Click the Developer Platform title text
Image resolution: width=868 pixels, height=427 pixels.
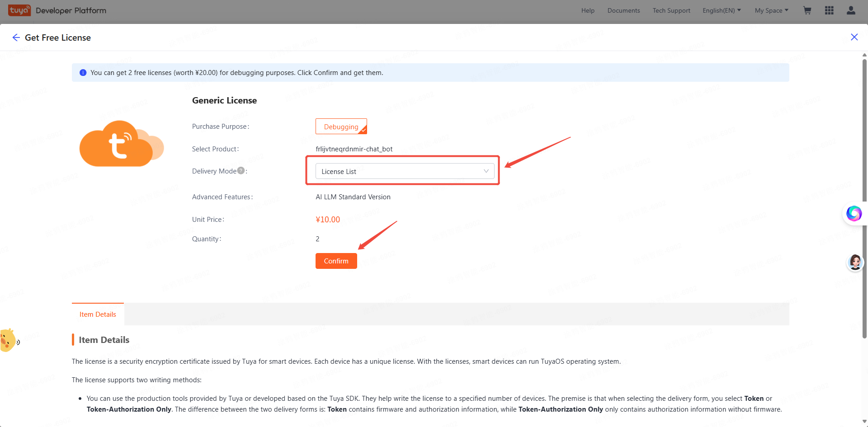[x=71, y=10]
